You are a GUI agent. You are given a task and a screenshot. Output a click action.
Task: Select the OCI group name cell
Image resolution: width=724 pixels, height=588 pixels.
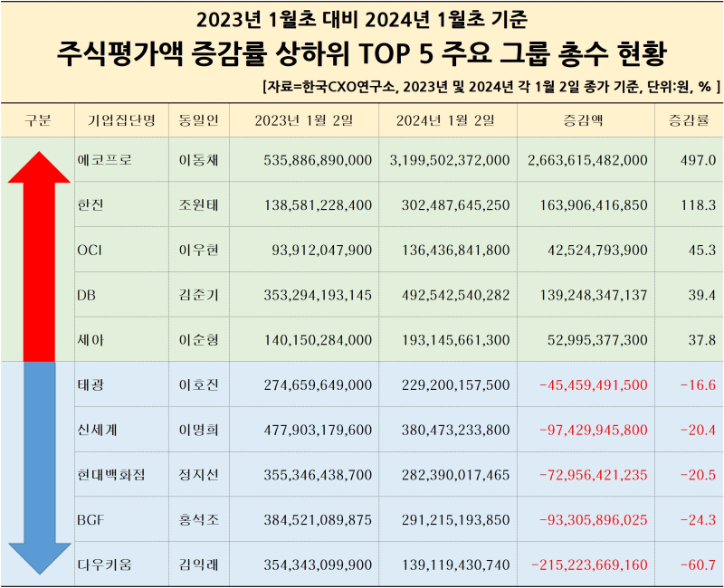point(121,250)
